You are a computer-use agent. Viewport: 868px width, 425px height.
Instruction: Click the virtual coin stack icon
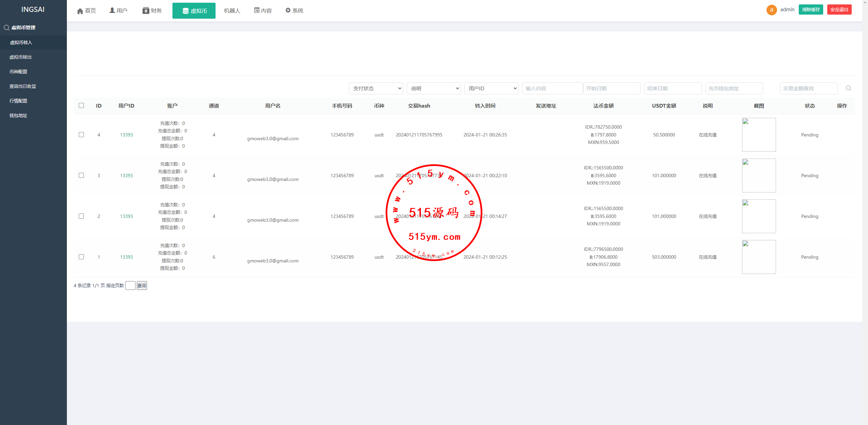(185, 11)
